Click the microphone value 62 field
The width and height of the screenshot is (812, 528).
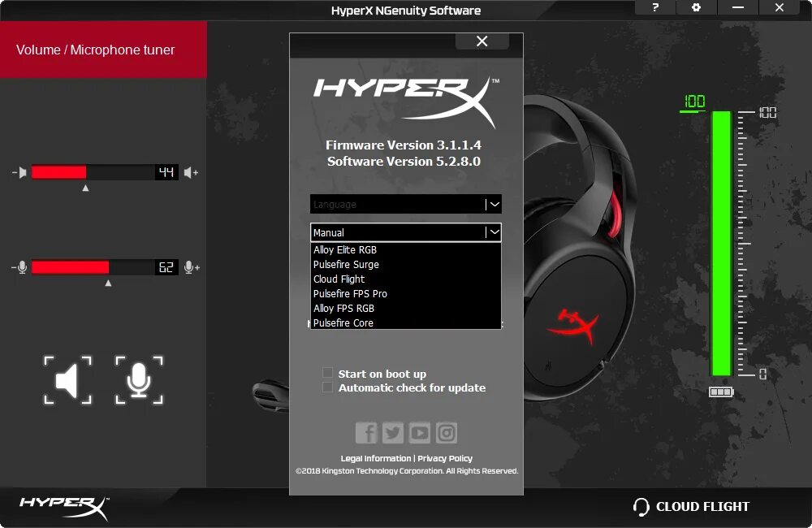click(166, 267)
